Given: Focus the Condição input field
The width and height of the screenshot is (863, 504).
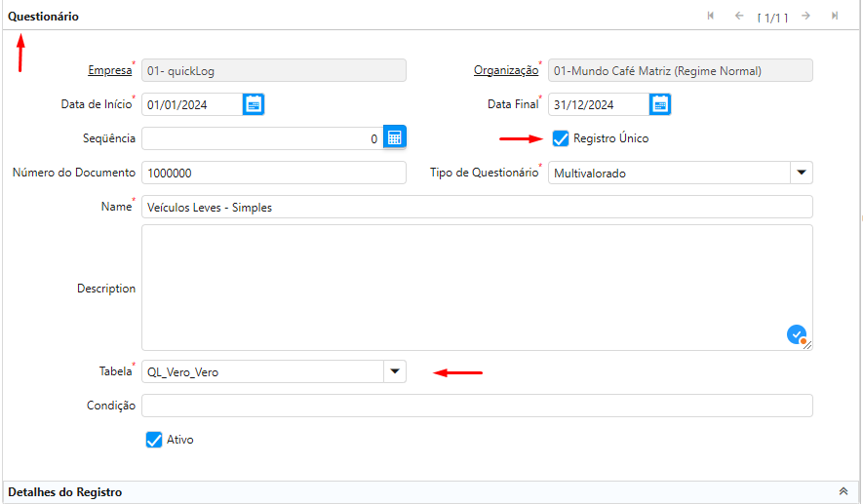Looking at the screenshot, I should 477,406.
